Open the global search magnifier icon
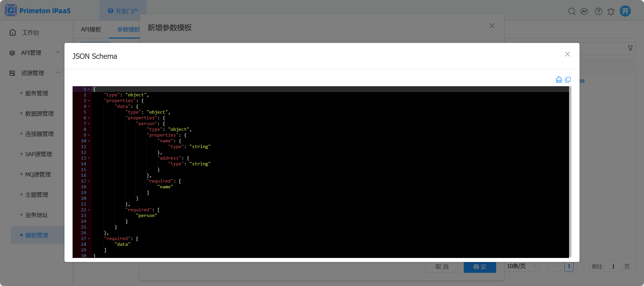 click(572, 11)
